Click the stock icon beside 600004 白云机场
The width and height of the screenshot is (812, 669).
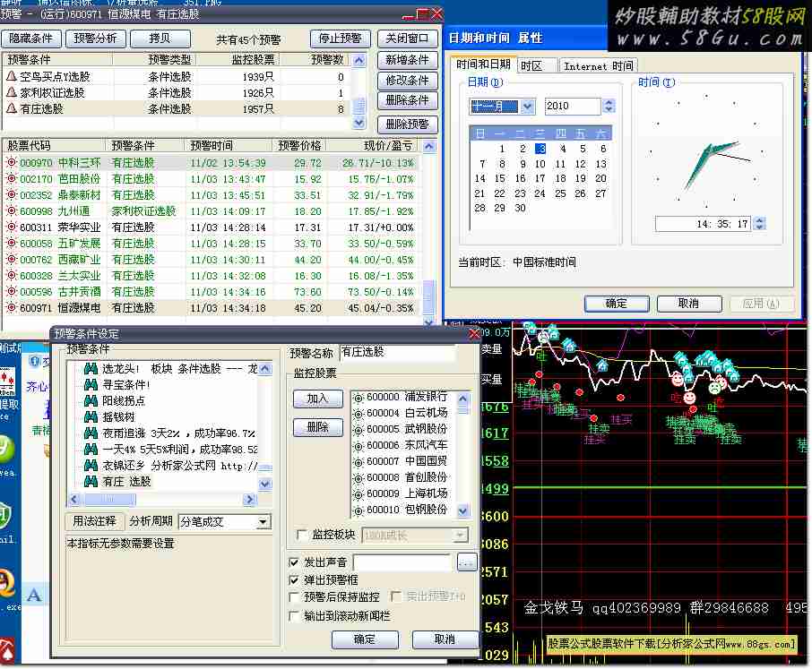tap(358, 414)
